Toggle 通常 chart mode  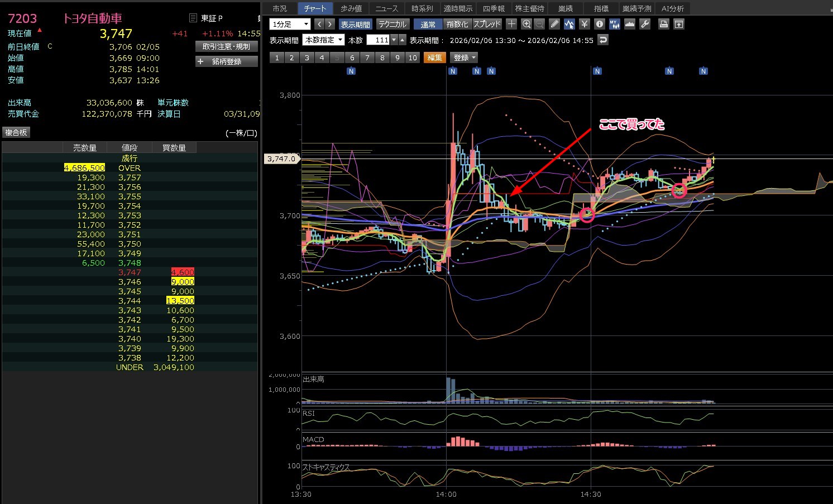point(428,25)
